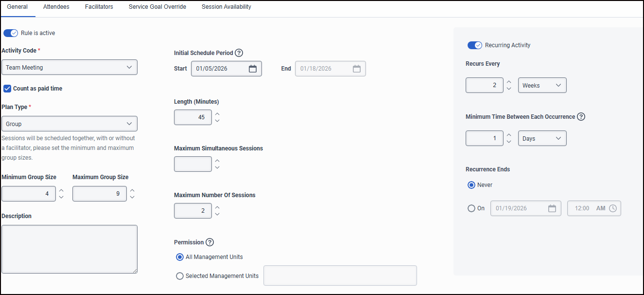Viewport: 644px width, 295px height.
Task: Show help for Permission setting
Action: 209,242
